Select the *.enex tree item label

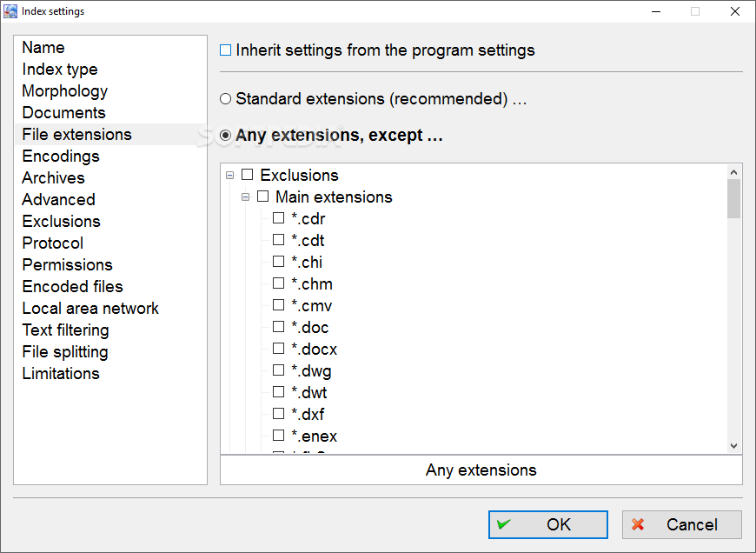pyautogui.click(x=315, y=436)
